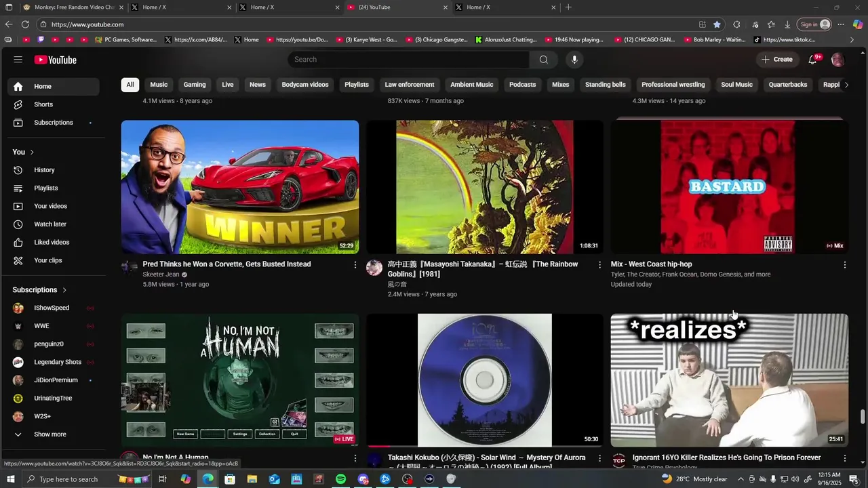Open Liked videos in the sidebar
Image resolution: width=868 pixels, height=488 pixels.
pos(53,242)
